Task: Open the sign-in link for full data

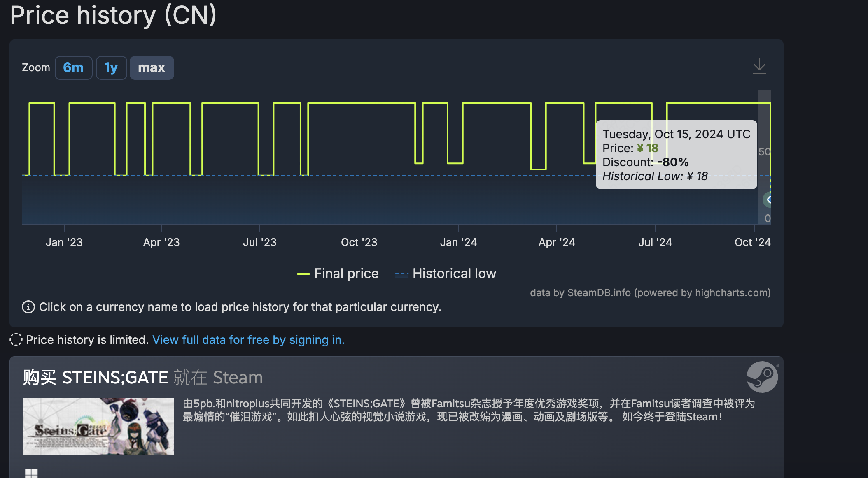Action: (x=248, y=340)
